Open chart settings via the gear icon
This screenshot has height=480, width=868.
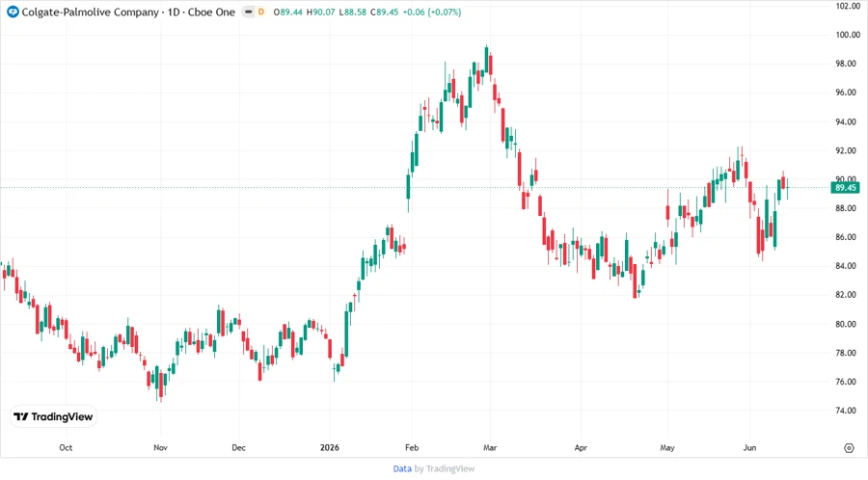[x=849, y=448]
